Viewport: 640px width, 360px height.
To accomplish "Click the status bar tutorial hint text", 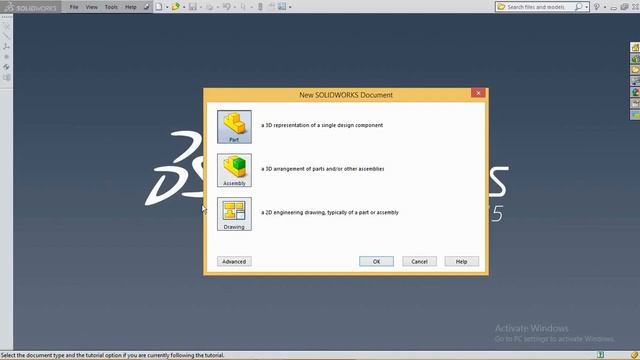I will [113, 355].
